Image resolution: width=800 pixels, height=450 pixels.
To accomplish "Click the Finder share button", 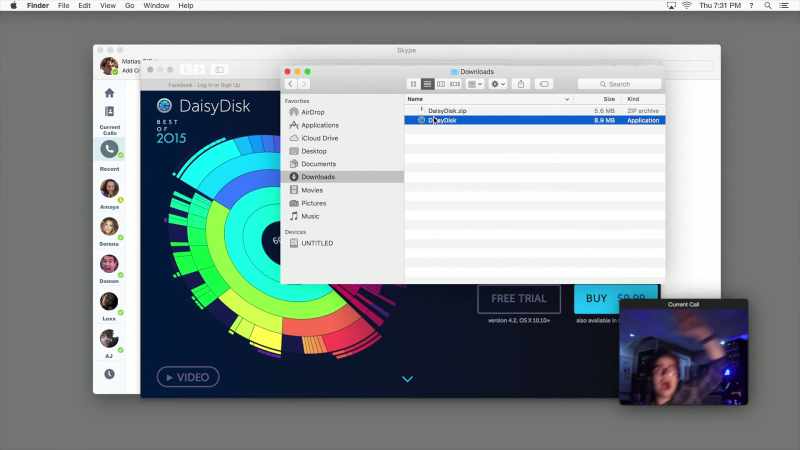I will (521, 84).
